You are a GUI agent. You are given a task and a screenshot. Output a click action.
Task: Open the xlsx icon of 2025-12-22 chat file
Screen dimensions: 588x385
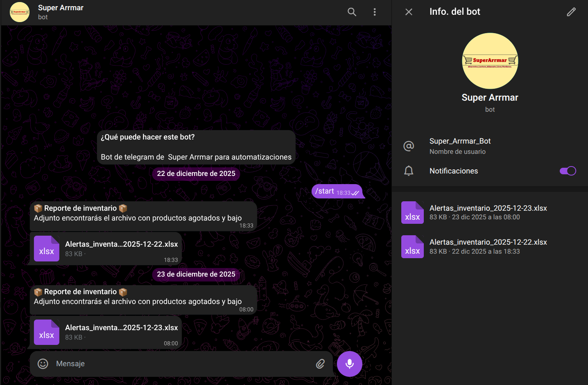coord(46,249)
